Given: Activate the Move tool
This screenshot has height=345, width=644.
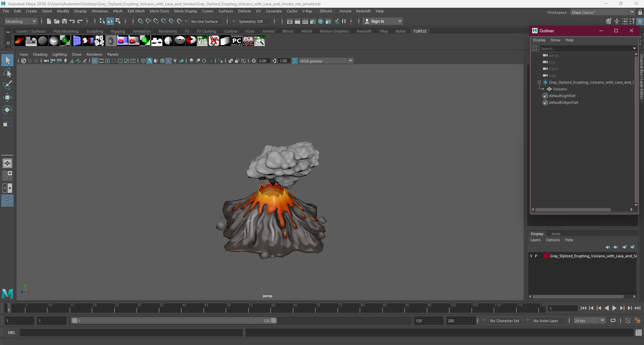Looking at the screenshot, I should coord(7,97).
